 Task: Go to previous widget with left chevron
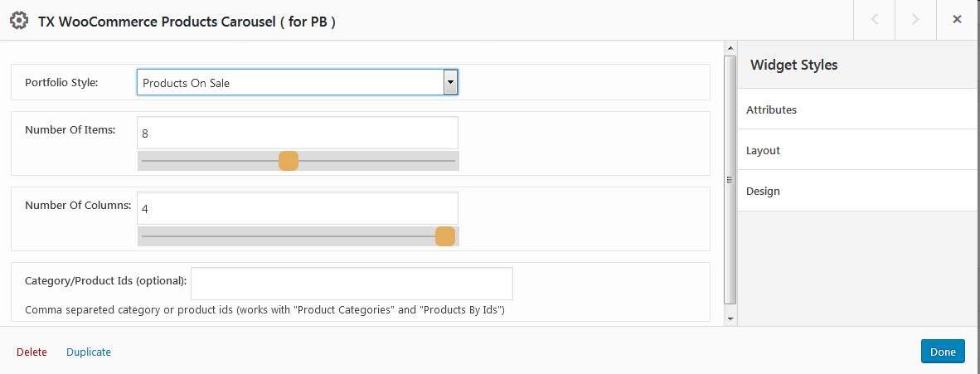tap(874, 20)
